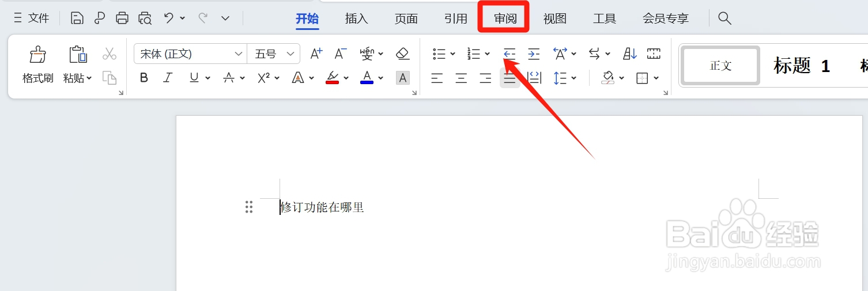Click the phonetic guide wén icon
This screenshot has height=291, width=868.
pyautogui.click(x=367, y=54)
